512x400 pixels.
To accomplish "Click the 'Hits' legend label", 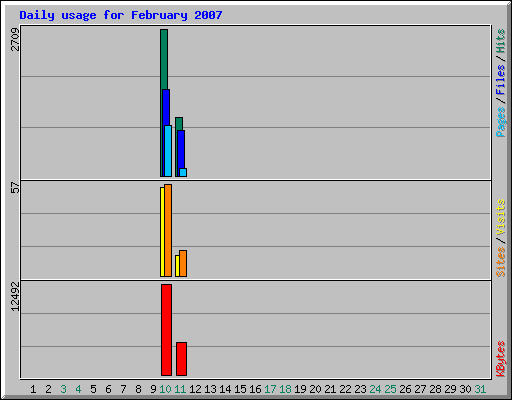I will click(501, 41).
